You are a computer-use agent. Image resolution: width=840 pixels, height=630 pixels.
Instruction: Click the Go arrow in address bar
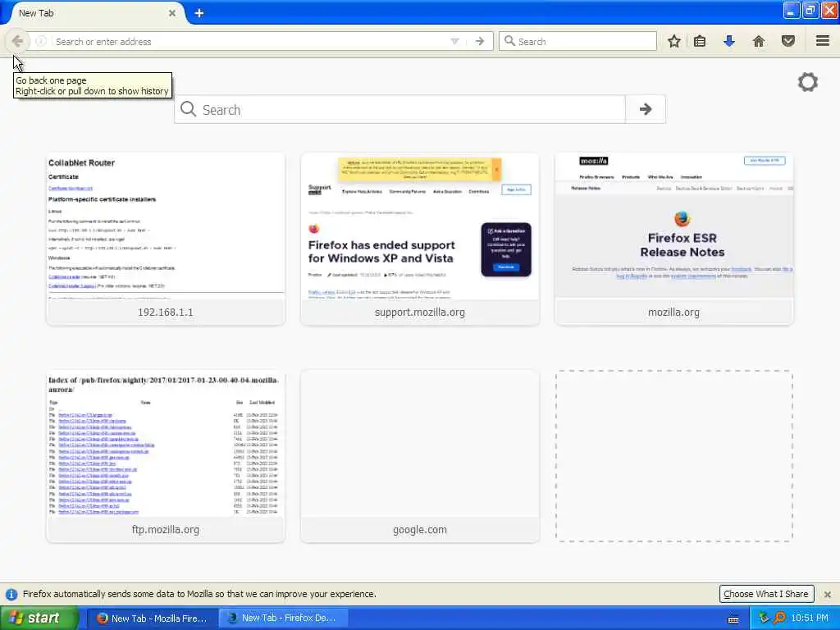point(479,41)
